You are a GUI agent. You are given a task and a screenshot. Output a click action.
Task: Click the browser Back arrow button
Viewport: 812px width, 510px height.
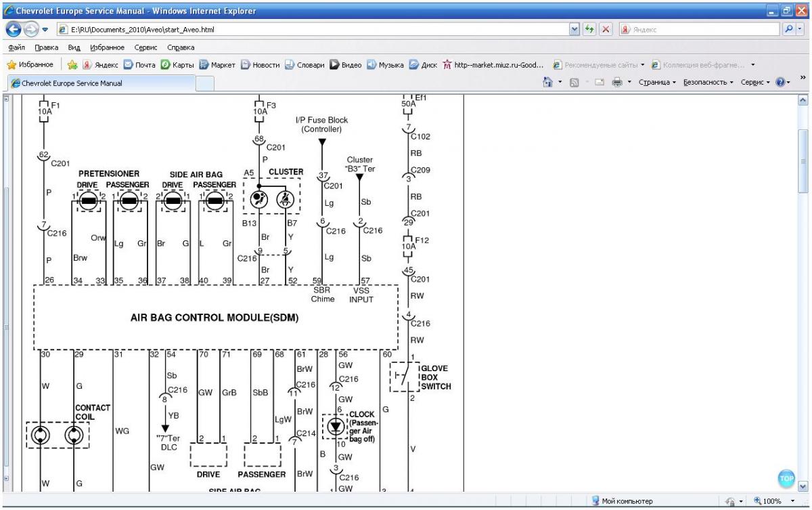pos(14,30)
